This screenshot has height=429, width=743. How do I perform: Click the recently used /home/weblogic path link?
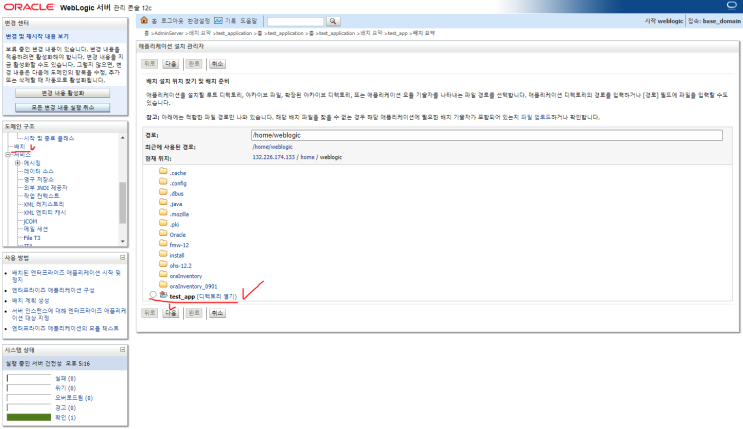coord(272,147)
